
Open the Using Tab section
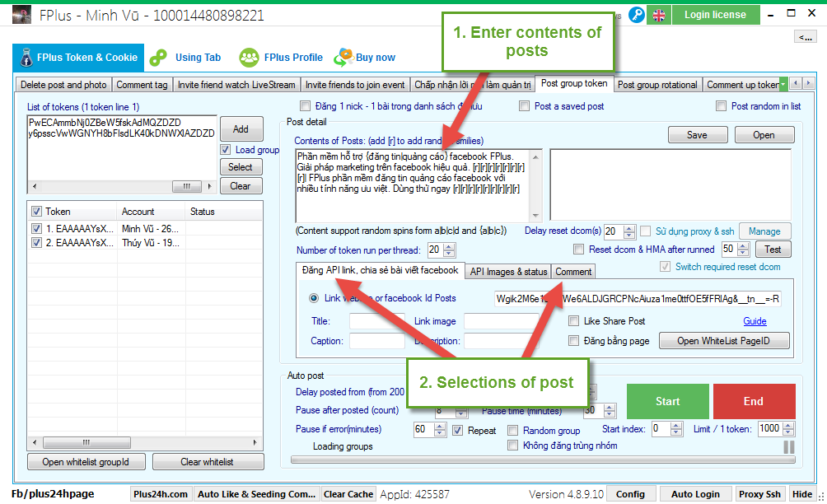click(185, 58)
